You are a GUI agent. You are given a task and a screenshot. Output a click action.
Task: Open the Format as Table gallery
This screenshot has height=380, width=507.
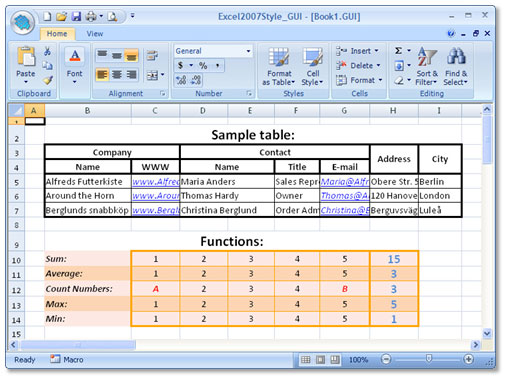[x=279, y=66]
